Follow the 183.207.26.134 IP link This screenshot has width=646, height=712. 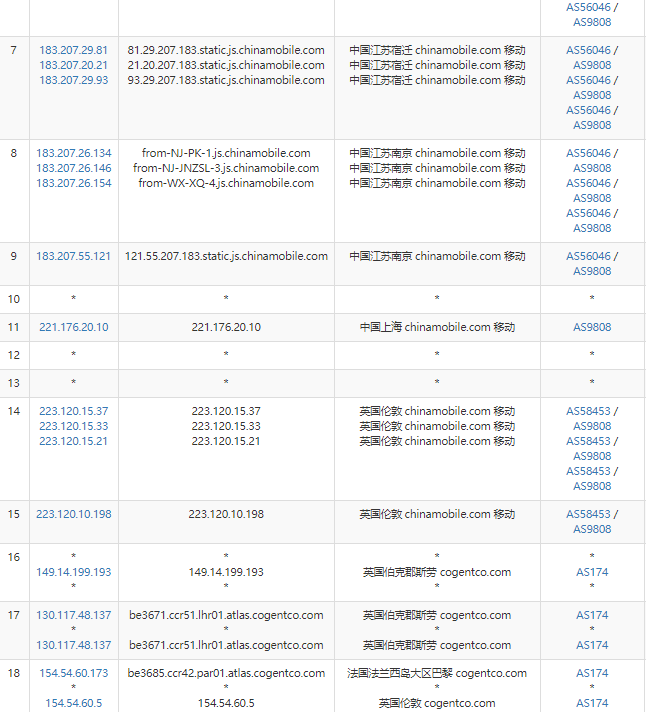click(74, 153)
